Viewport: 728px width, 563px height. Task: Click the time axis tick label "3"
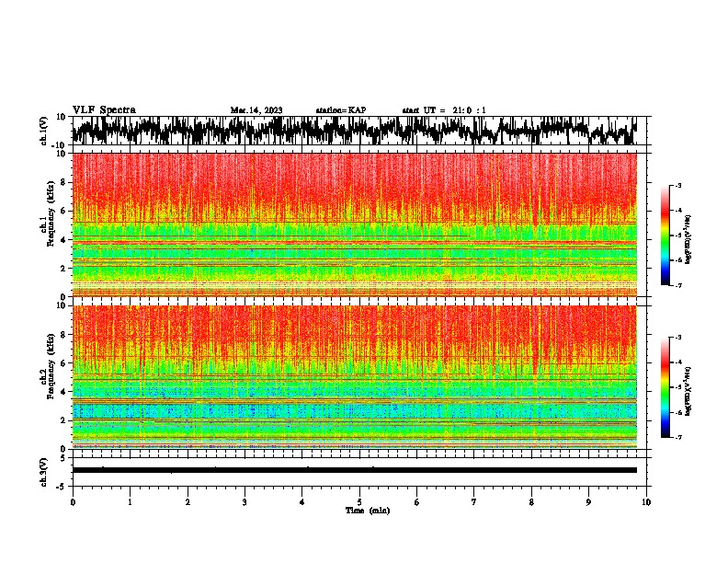tap(245, 502)
